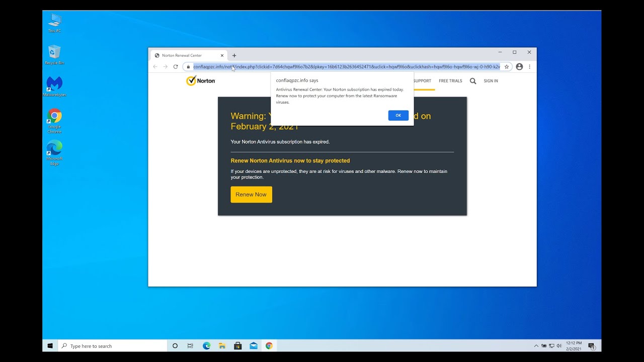Open Cortana from the taskbar circle
The height and width of the screenshot is (362, 644).
click(175, 346)
